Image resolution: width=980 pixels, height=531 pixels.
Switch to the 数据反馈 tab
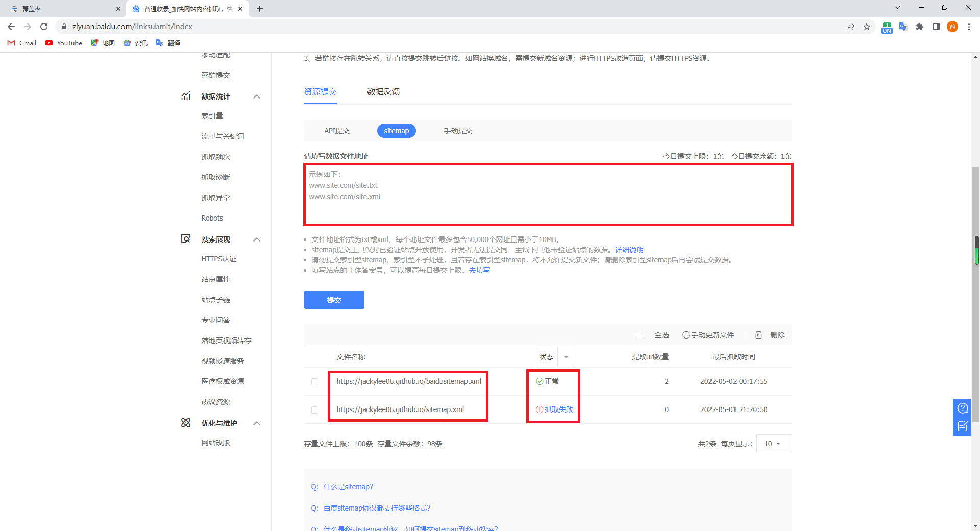(x=383, y=92)
